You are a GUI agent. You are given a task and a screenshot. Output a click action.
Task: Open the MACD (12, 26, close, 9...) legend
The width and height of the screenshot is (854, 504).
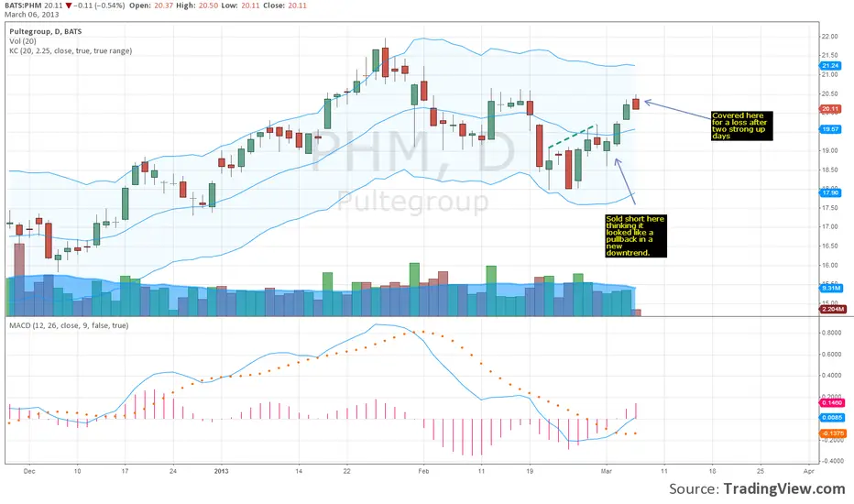pyautogui.click(x=69, y=325)
